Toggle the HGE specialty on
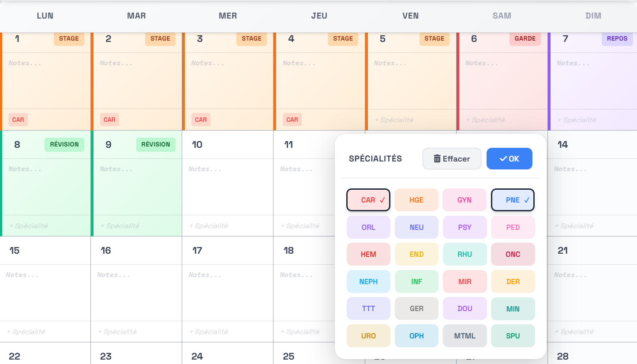 tap(416, 200)
